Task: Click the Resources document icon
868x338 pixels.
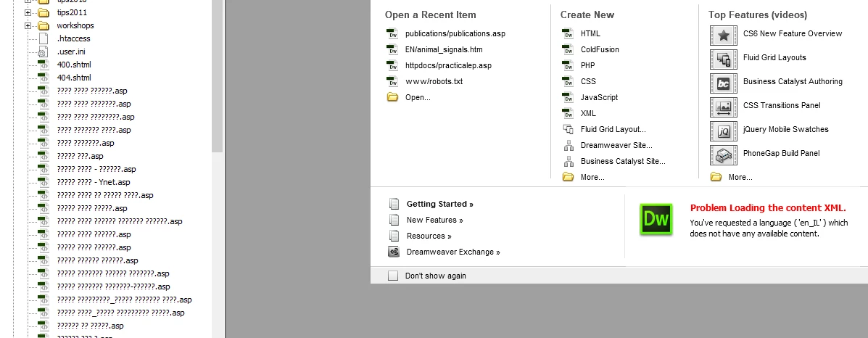Action: (394, 236)
